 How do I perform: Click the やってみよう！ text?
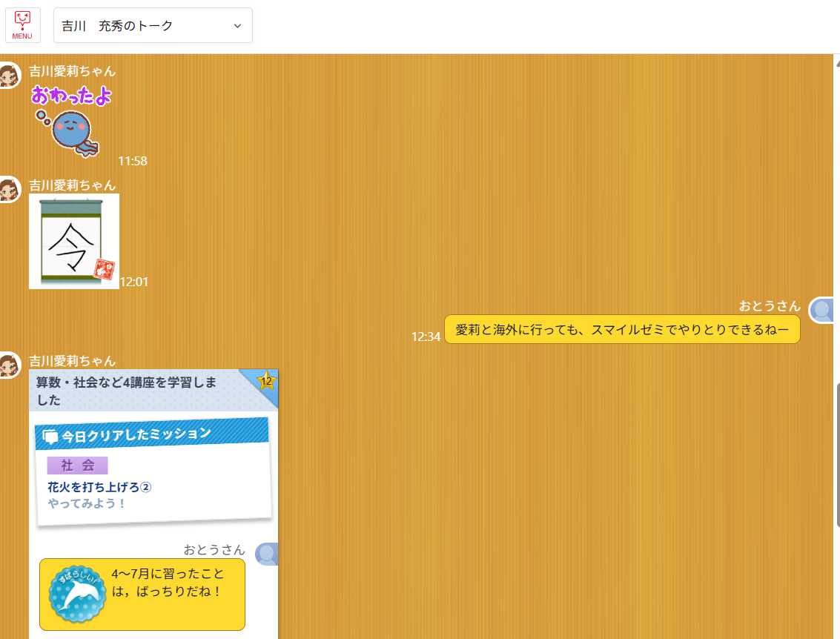pyautogui.click(x=87, y=503)
